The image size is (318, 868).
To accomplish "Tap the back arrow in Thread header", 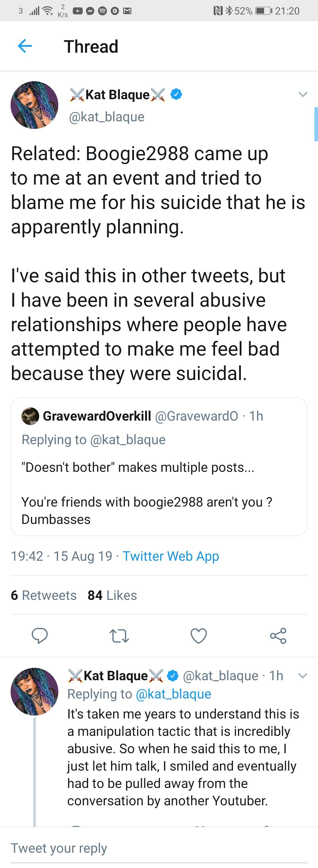I will tap(25, 46).
